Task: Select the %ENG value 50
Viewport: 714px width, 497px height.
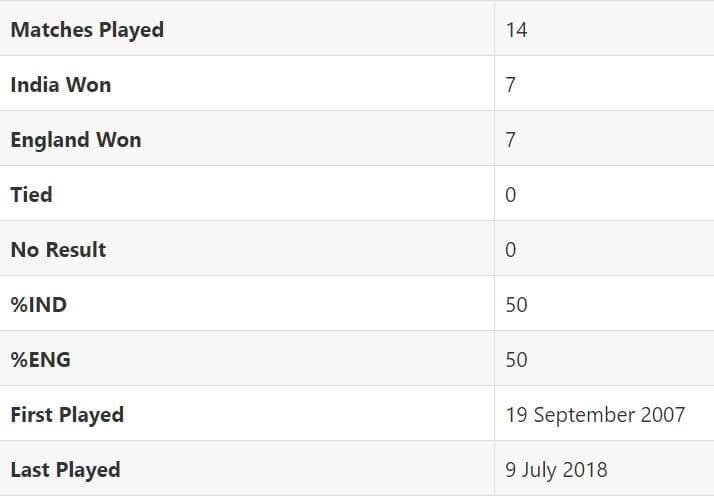Action: [516, 360]
